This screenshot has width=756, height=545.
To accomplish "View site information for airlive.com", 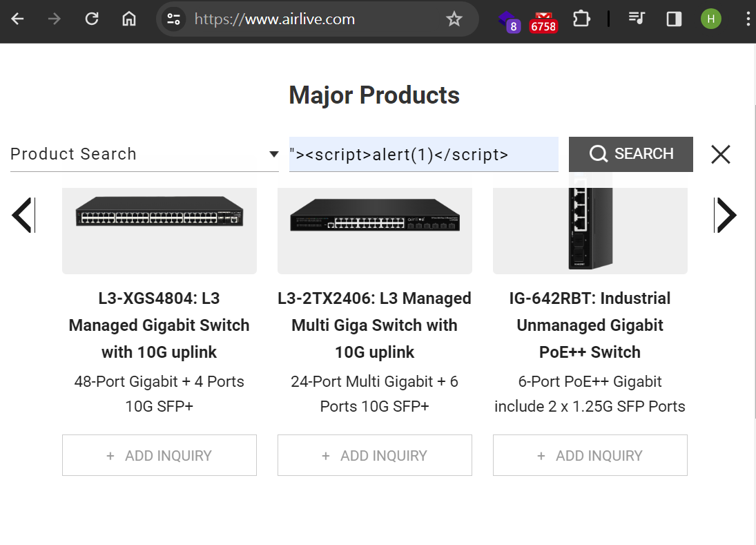I will [173, 19].
